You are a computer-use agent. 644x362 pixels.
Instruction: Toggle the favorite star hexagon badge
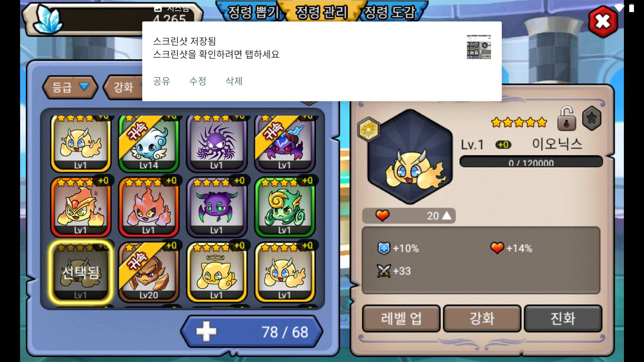tap(592, 118)
